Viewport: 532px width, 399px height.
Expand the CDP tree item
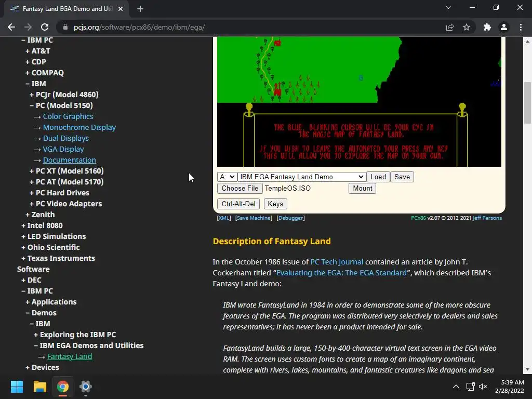point(36,62)
